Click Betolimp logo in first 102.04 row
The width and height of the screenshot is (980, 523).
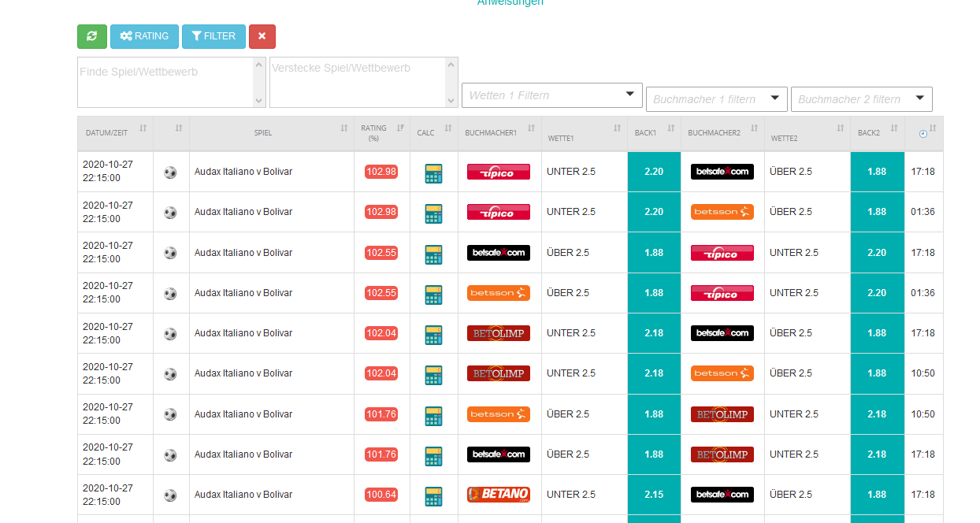[499, 333]
